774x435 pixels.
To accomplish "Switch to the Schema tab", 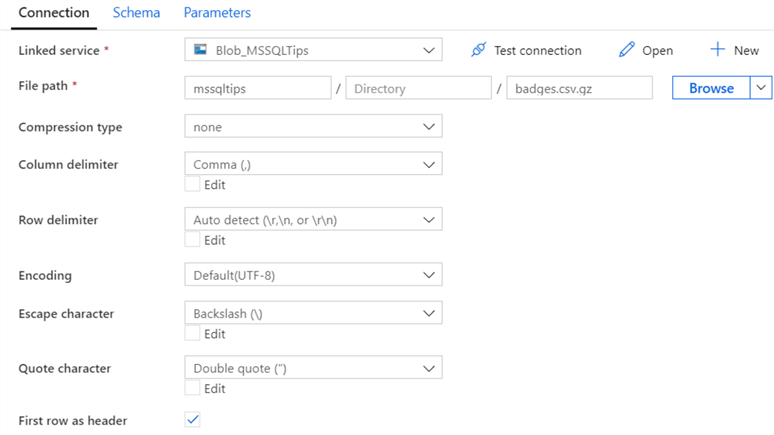I will pos(135,13).
